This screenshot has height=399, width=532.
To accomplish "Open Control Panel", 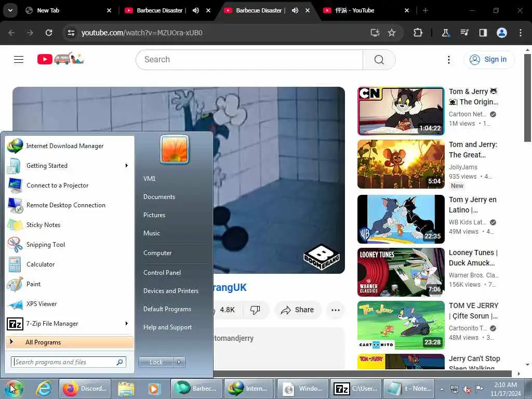I will pos(162,273).
